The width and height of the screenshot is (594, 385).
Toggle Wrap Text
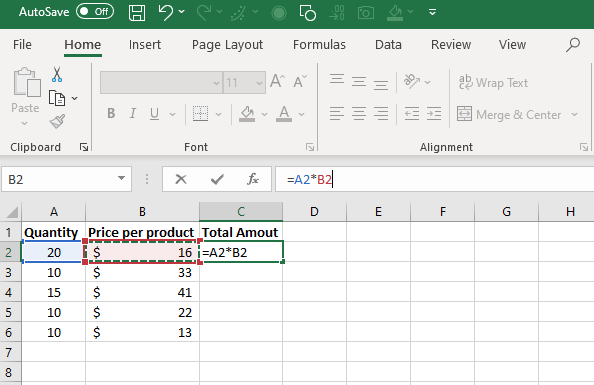click(493, 82)
